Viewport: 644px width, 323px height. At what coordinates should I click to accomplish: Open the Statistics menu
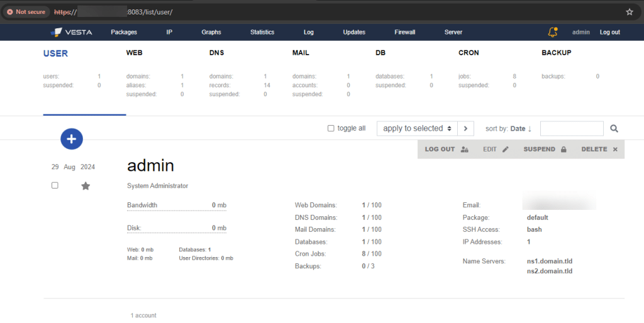pos(262,32)
